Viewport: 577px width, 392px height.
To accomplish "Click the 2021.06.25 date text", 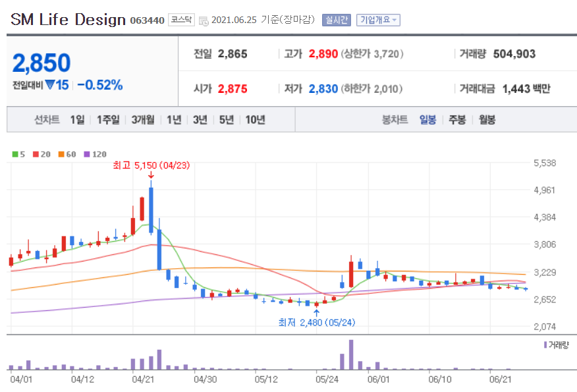I will pyautogui.click(x=234, y=20).
